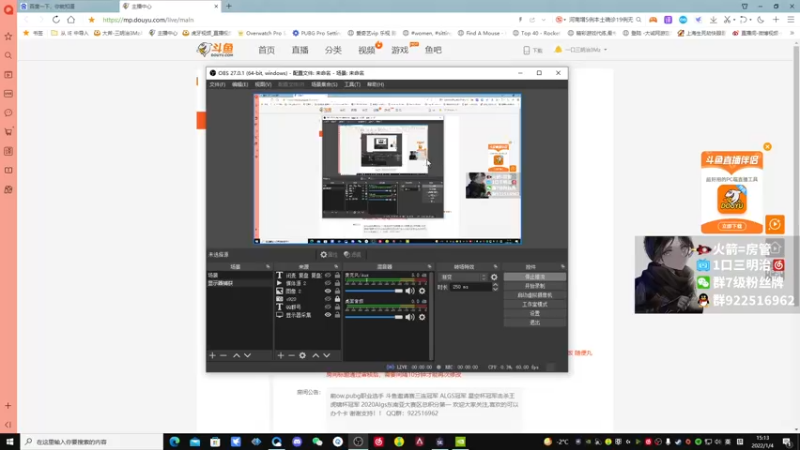
Task: Open settings gear for first audio track
Action: (422, 291)
